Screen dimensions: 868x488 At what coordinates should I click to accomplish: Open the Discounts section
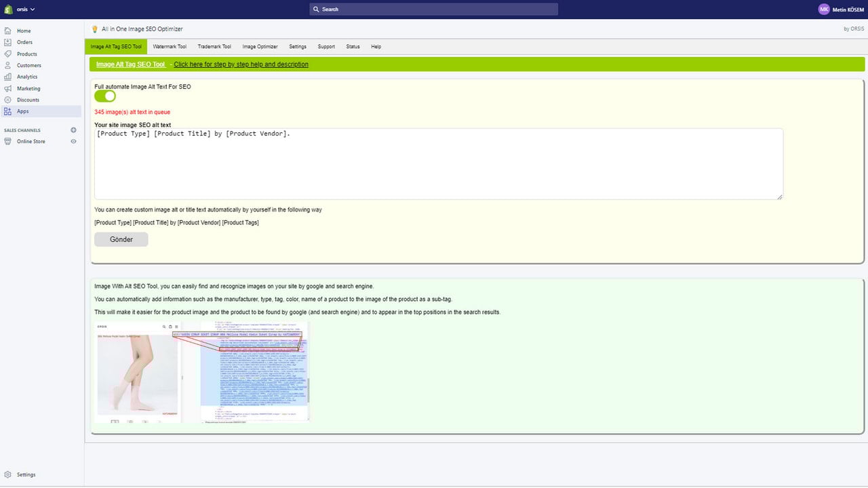[28, 100]
